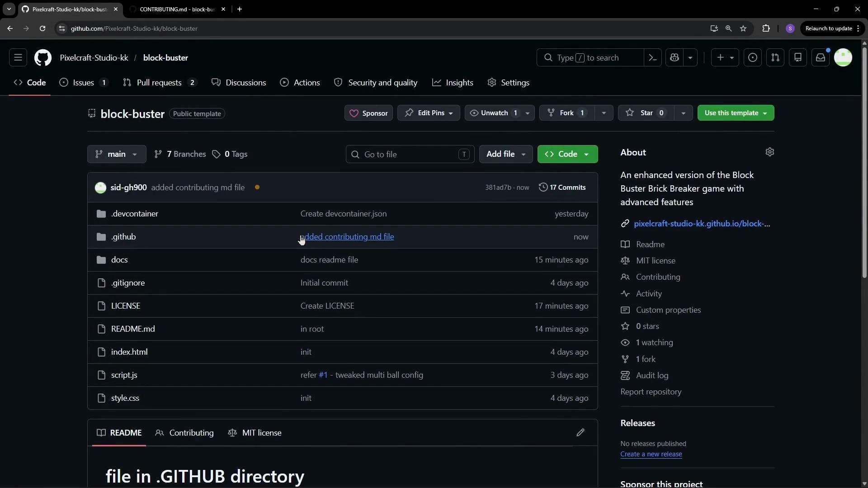Image resolution: width=868 pixels, height=488 pixels.
Task: Open the Fork options dropdown arrow
Action: coord(604,113)
